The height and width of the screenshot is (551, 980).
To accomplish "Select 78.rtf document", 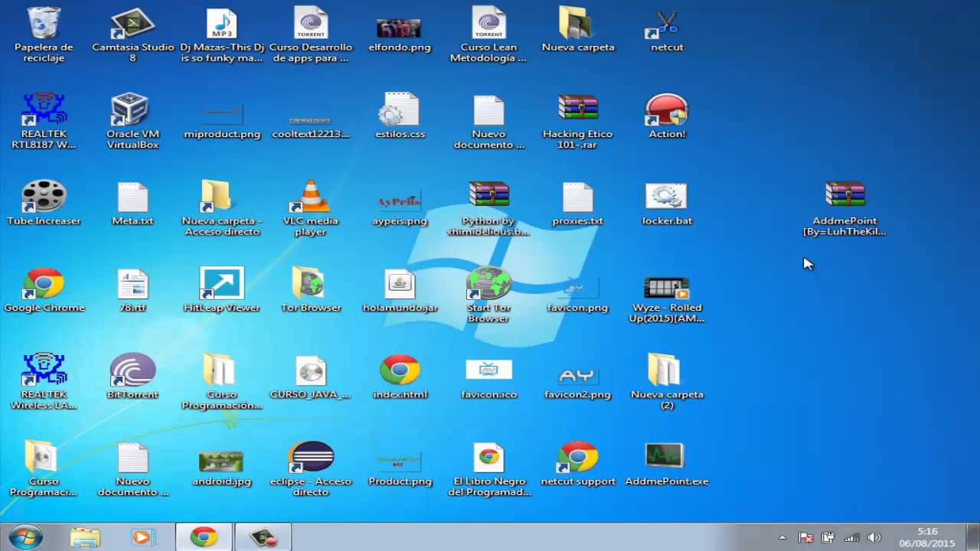I will pos(132,284).
